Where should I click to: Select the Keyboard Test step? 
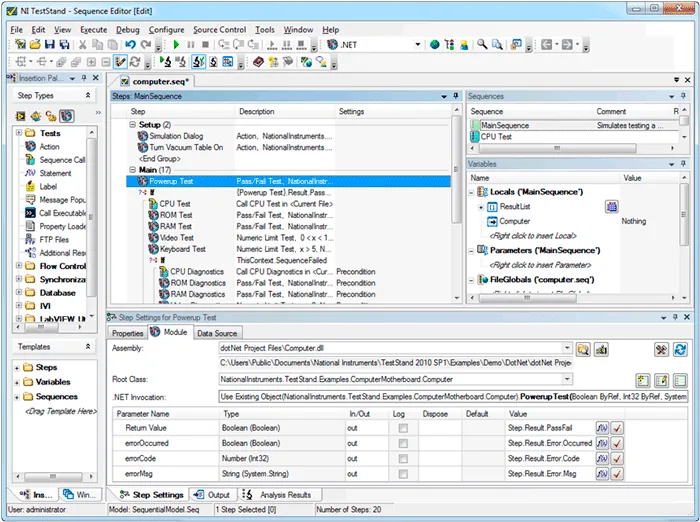[x=183, y=249]
